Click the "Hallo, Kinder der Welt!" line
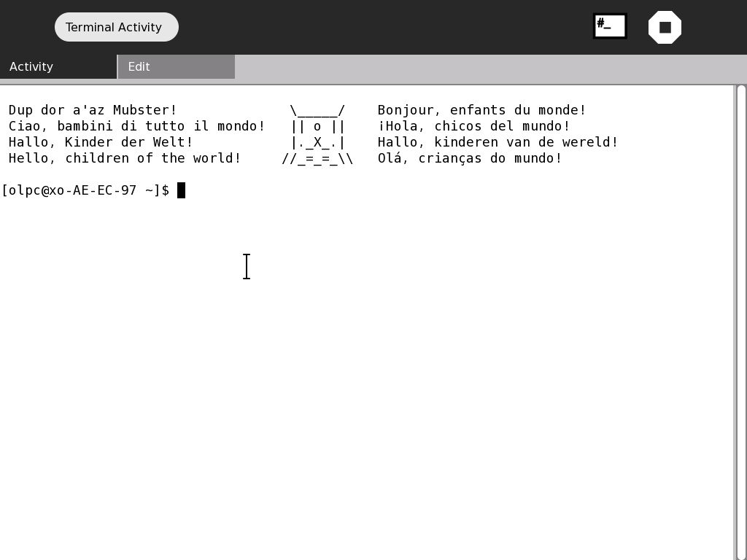 [101, 142]
